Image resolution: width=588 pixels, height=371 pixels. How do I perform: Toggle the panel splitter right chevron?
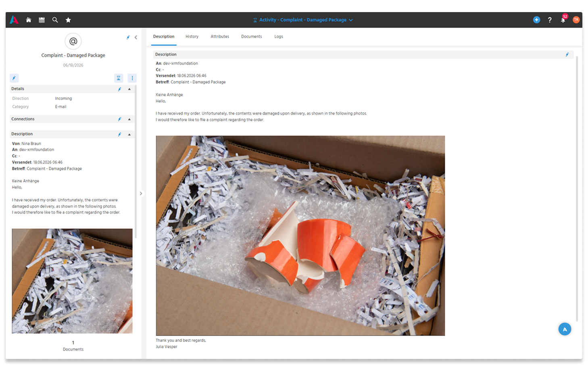point(141,194)
